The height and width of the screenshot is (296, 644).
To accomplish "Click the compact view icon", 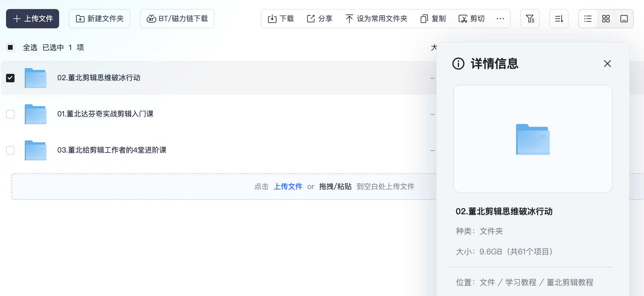I will click(x=624, y=19).
